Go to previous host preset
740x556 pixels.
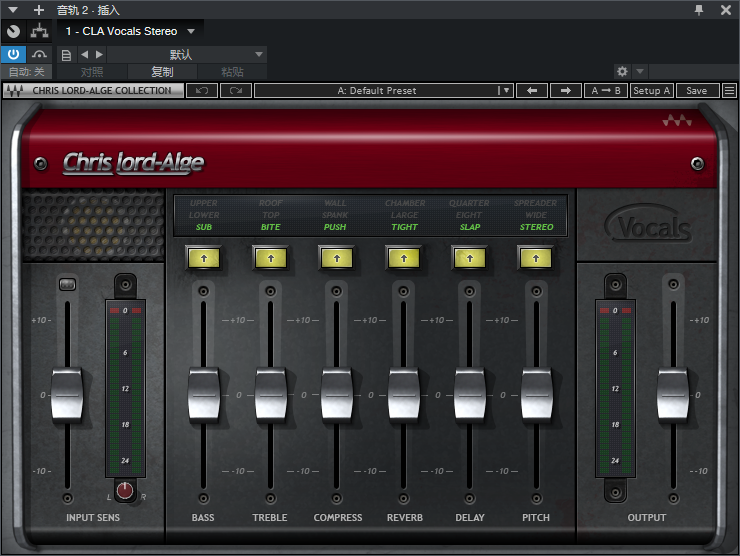[x=84, y=55]
